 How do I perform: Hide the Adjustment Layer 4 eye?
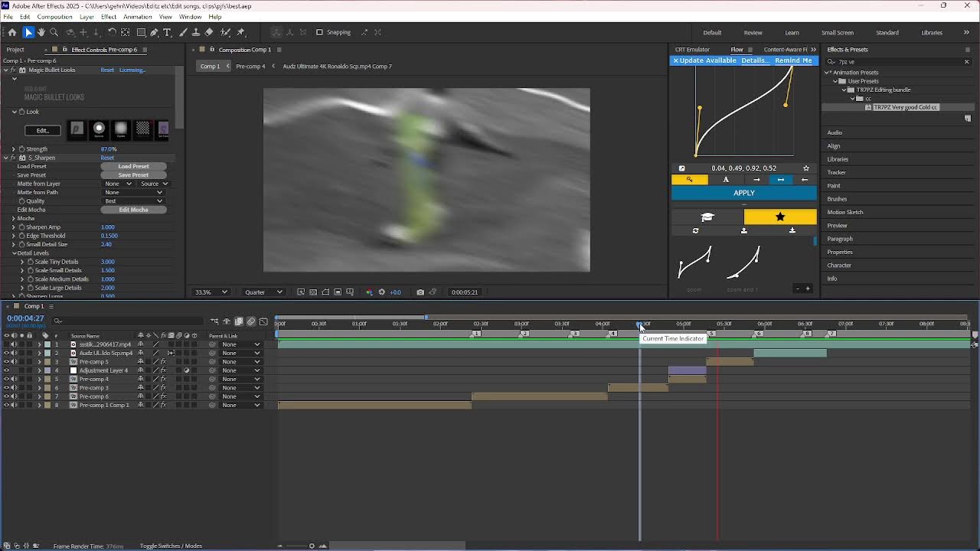click(x=7, y=370)
